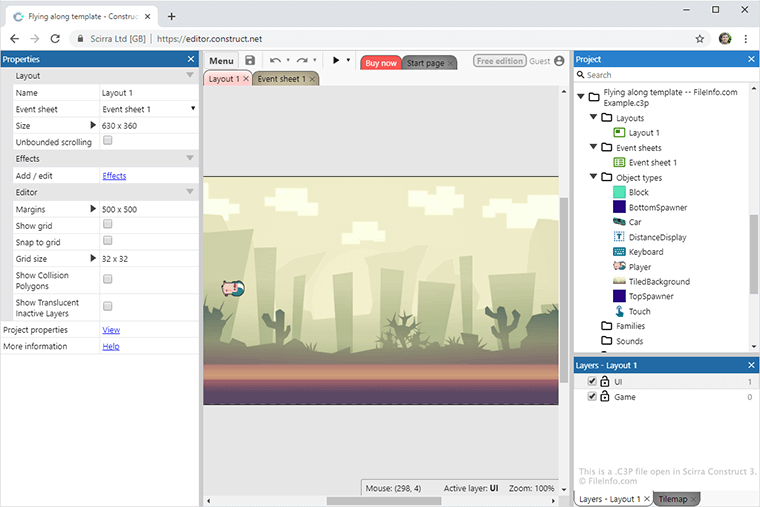
Task: Open the Event sheet dropdown in Properties
Action: point(192,108)
